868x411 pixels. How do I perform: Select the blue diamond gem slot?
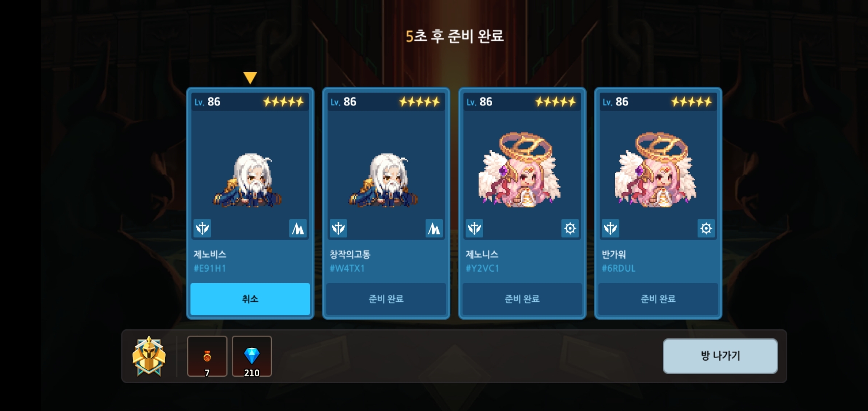pos(252,356)
